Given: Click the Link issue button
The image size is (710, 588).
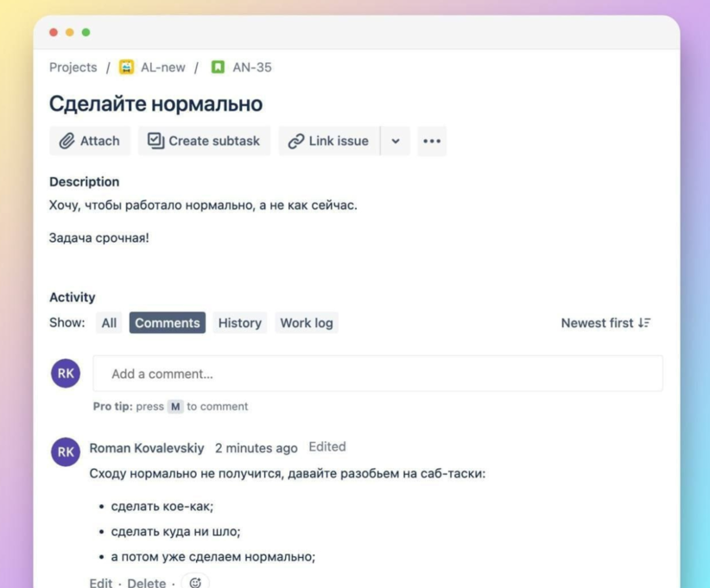Looking at the screenshot, I should (x=329, y=142).
